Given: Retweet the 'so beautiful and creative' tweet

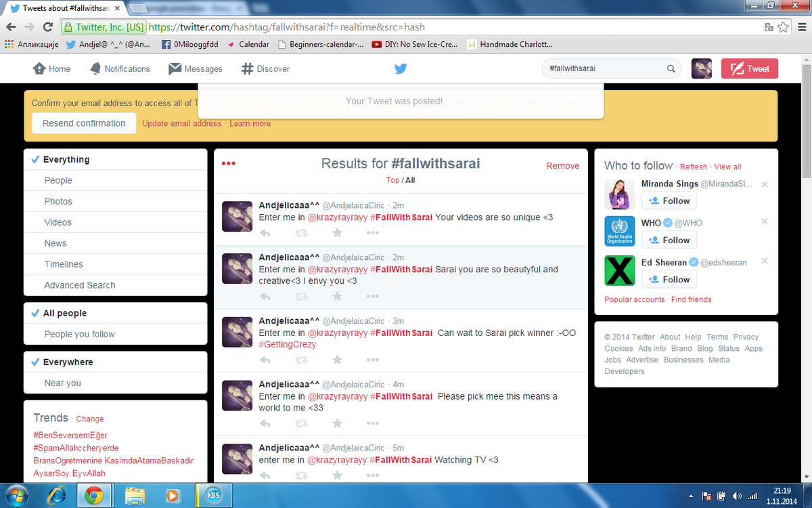Looking at the screenshot, I should pos(301,296).
